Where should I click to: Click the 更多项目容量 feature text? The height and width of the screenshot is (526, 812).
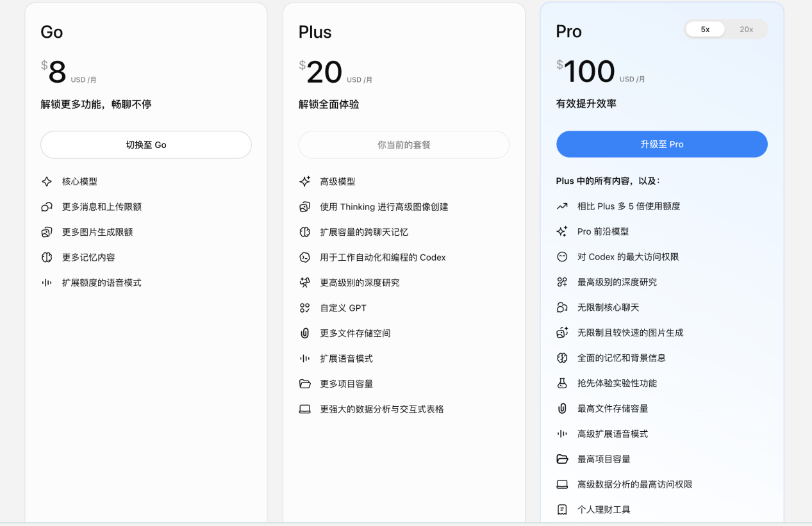coord(347,384)
